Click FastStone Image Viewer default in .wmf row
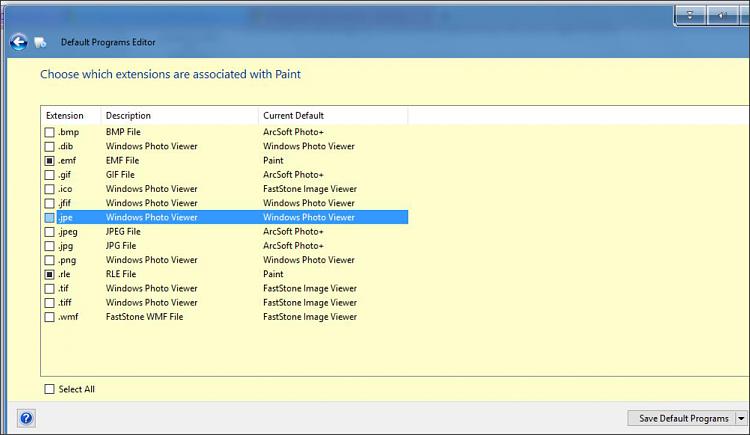The width and height of the screenshot is (750, 435). point(310,317)
